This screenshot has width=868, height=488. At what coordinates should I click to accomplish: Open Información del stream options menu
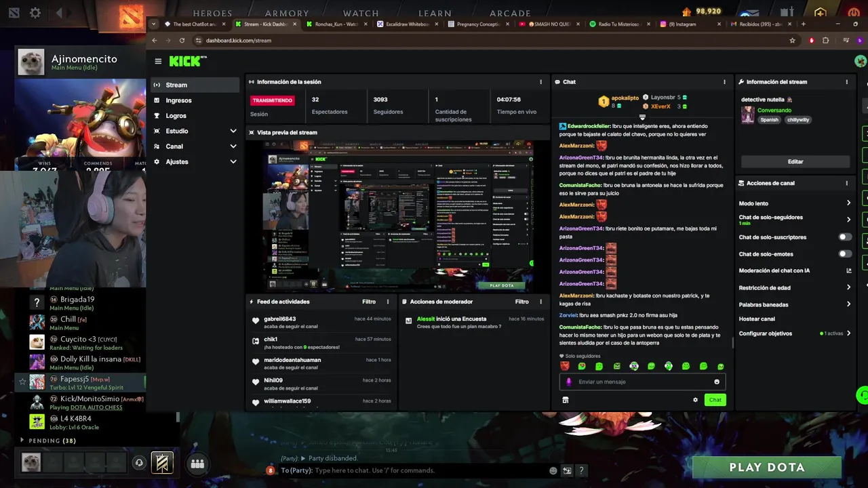[846, 82]
